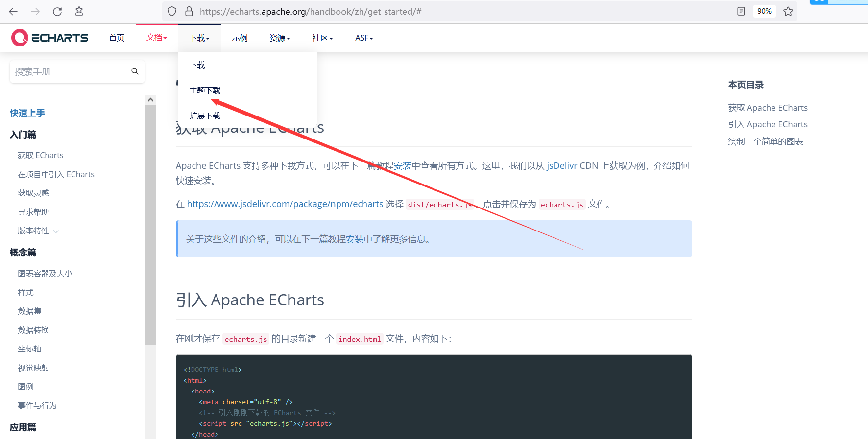
Task: Open 寻求帮助 in the sidebar
Action: [33, 212]
